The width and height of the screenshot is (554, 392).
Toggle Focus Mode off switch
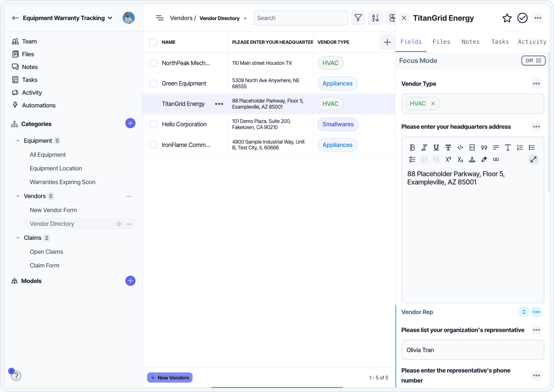[x=533, y=61]
